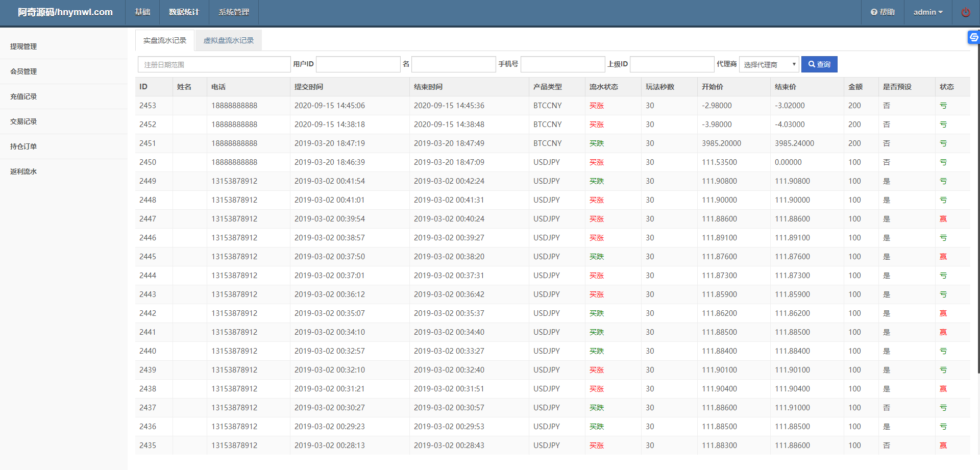Switch to the 虚拟盘流水记录 tab
980x470 pixels.
[x=228, y=40]
